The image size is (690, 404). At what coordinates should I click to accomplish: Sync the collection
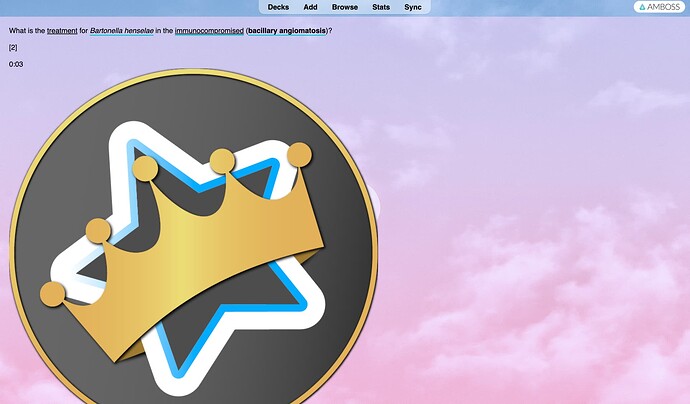(x=413, y=7)
